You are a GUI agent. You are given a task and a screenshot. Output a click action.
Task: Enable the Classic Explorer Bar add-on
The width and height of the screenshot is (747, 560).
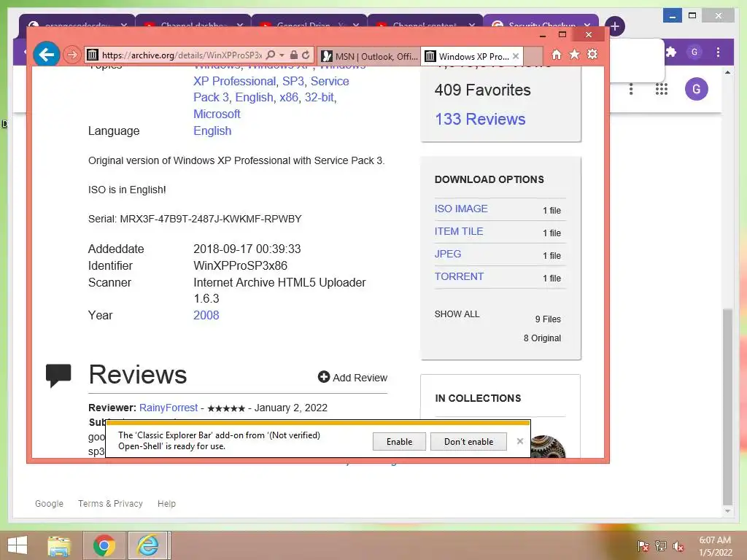pos(399,441)
